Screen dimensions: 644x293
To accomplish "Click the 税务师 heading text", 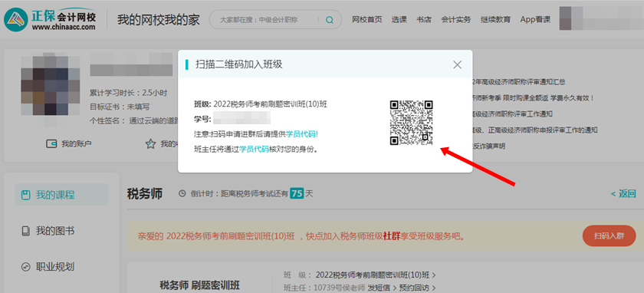I will pos(145,193).
